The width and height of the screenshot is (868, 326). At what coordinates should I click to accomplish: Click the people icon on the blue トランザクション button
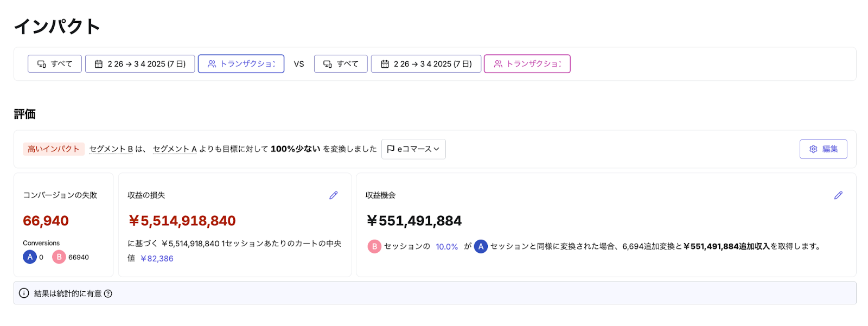212,63
